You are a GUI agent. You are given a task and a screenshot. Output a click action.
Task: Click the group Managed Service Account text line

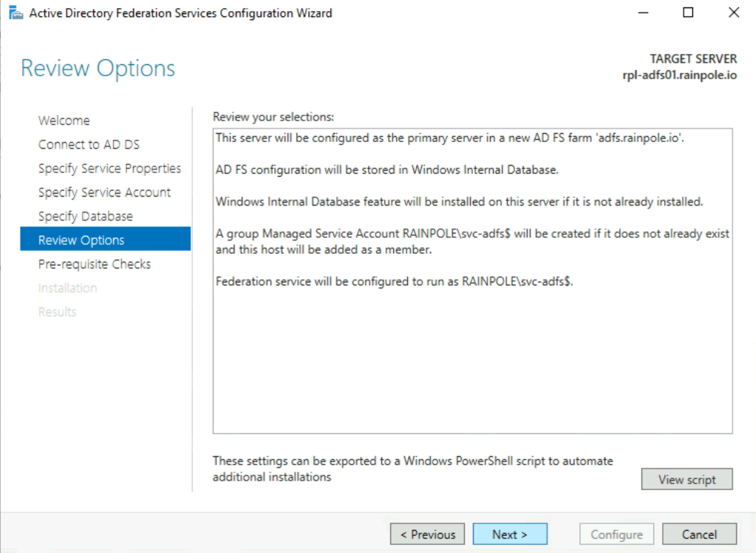coord(472,234)
